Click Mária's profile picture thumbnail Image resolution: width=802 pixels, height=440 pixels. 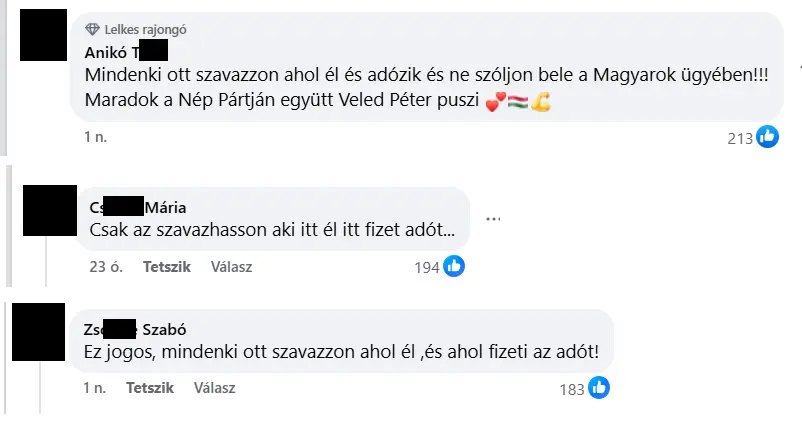[50, 210]
